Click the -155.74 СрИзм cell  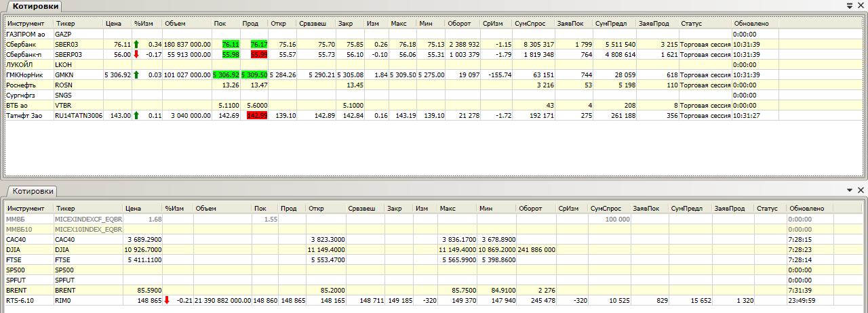click(497, 75)
